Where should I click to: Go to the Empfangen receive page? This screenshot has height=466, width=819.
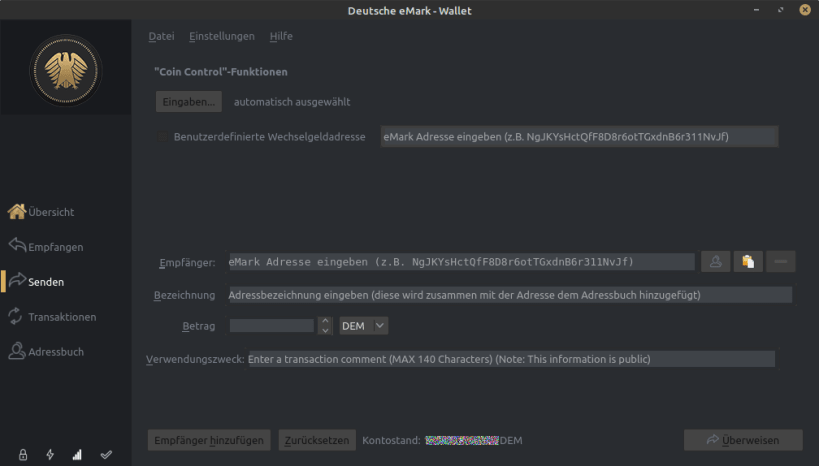[45, 247]
